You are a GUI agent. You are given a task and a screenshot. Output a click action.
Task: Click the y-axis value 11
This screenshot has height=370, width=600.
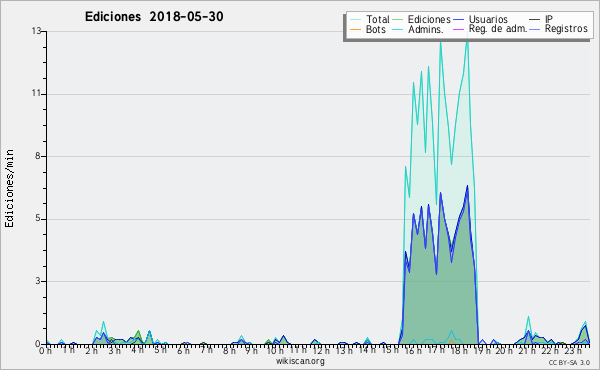click(36, 93)
